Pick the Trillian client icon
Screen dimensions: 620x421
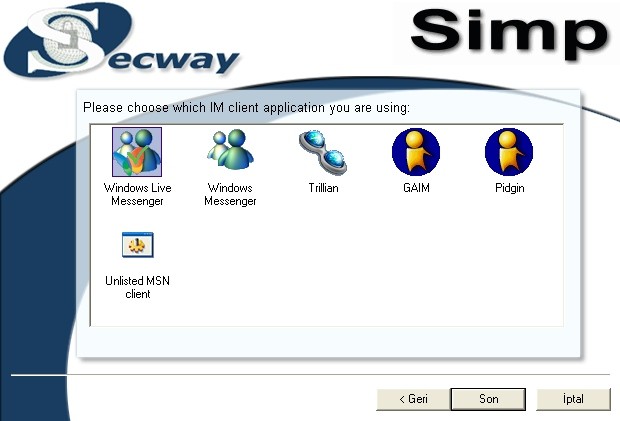coord(323,152)
